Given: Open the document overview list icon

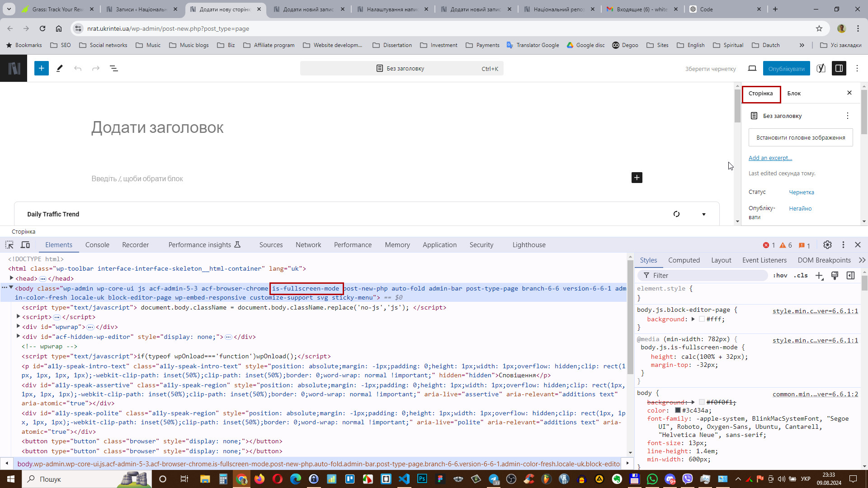Looking at the screenshot, I should (x=114, y=68).
